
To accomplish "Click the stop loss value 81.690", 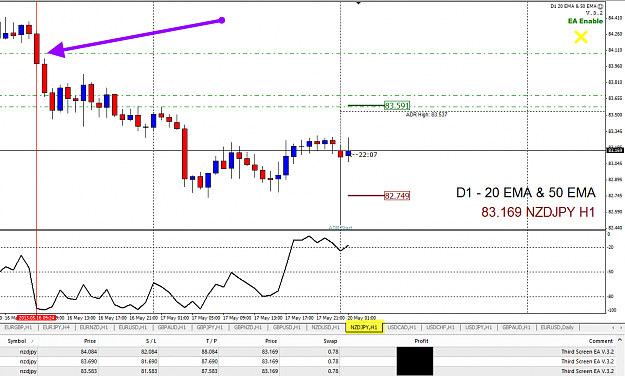I will pos(149,361).
